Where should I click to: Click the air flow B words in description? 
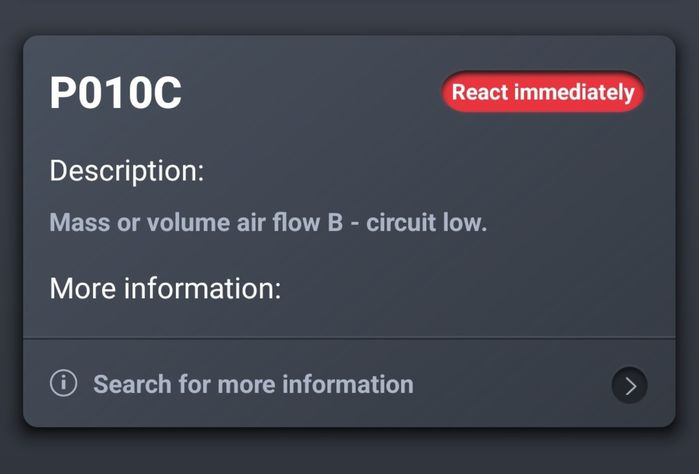(290, 222)
